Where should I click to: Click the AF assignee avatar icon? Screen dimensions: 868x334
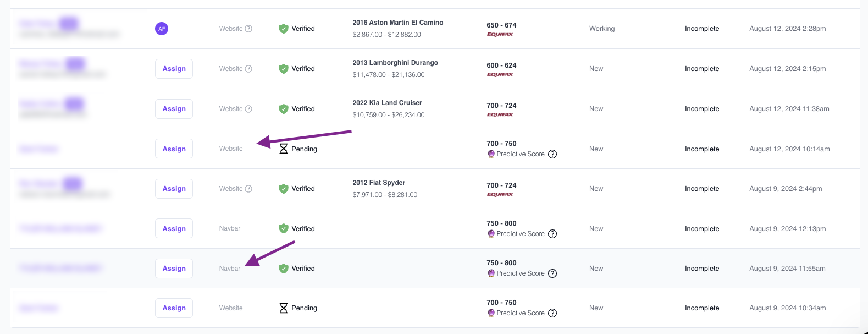[162, 29]
